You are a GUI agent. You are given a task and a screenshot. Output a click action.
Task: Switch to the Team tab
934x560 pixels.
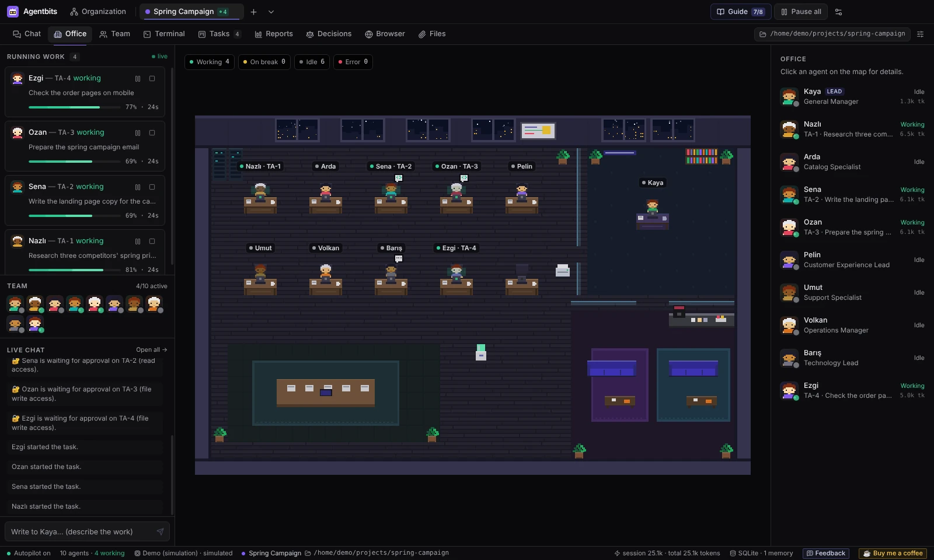(115, 34)
